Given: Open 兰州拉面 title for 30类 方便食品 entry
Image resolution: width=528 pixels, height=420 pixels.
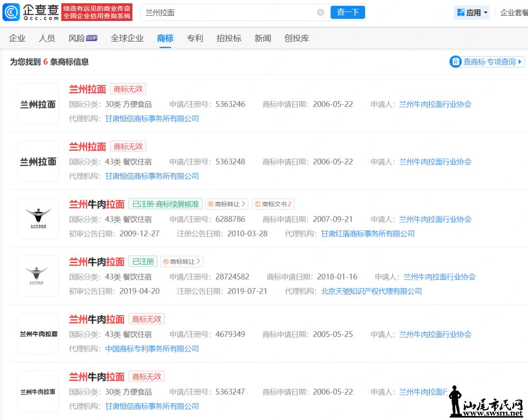Looking at the screenshot, I should click(x=88, y=89).
